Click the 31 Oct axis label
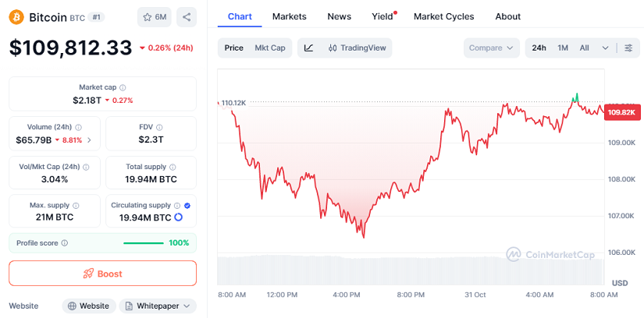644x318 pixels. point(475,295)
